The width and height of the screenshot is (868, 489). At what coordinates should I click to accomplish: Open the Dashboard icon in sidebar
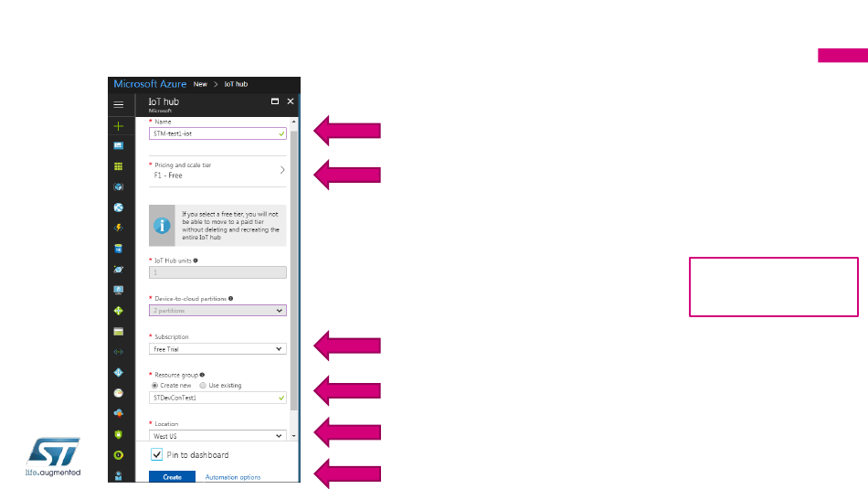(119, 145)
